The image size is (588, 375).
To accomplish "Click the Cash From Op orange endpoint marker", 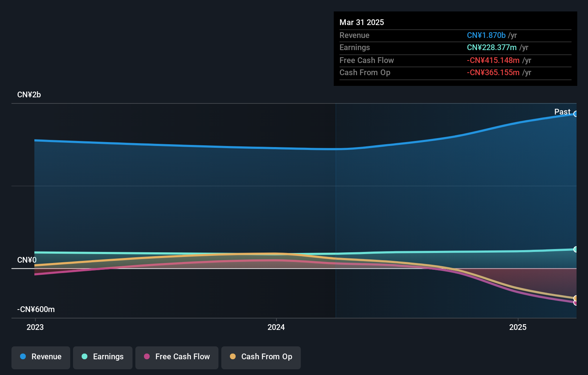I will (576, 298).
